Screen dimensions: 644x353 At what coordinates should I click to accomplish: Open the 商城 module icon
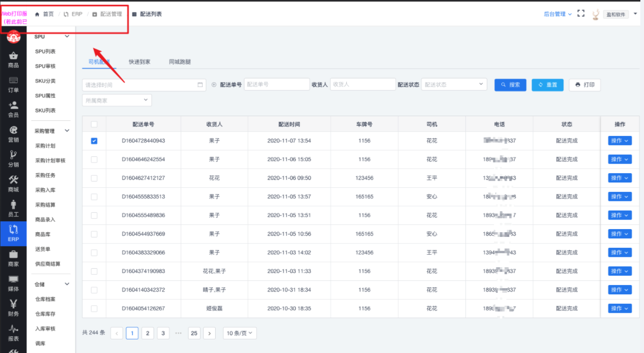tap(14, 184)
